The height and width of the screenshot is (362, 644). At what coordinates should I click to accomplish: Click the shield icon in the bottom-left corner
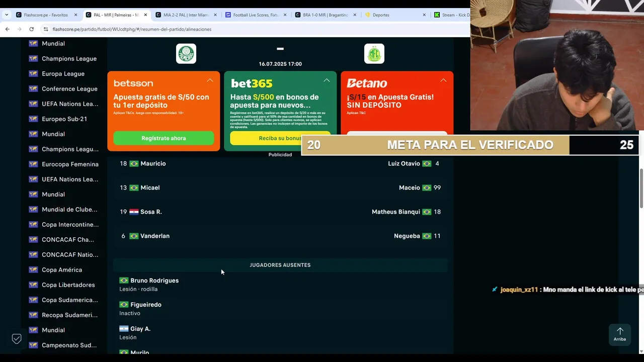(17, 339)
